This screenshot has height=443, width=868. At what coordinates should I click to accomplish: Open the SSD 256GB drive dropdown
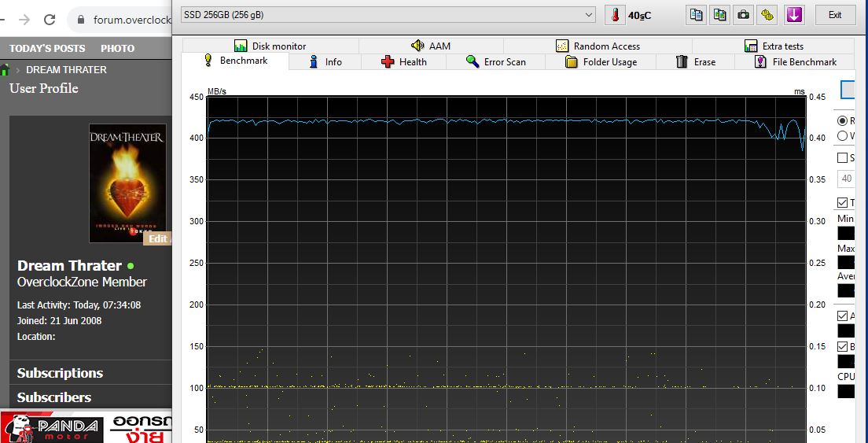[388, 15]
